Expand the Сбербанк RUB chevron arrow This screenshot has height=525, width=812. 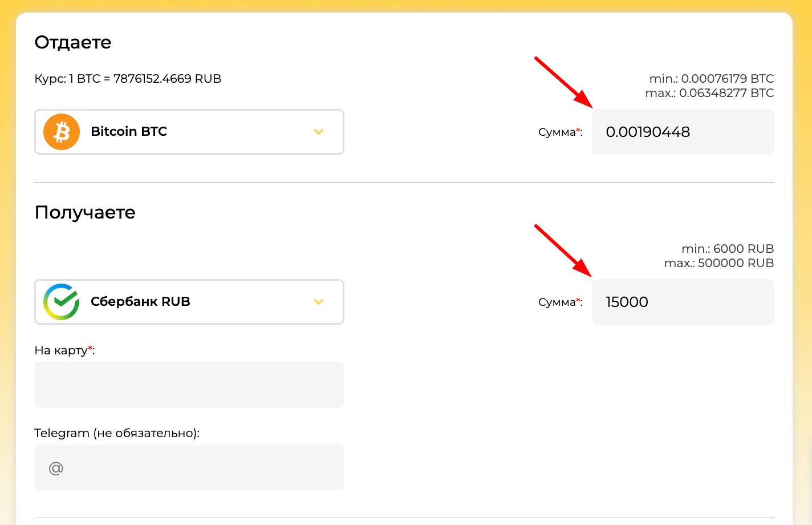319,302
